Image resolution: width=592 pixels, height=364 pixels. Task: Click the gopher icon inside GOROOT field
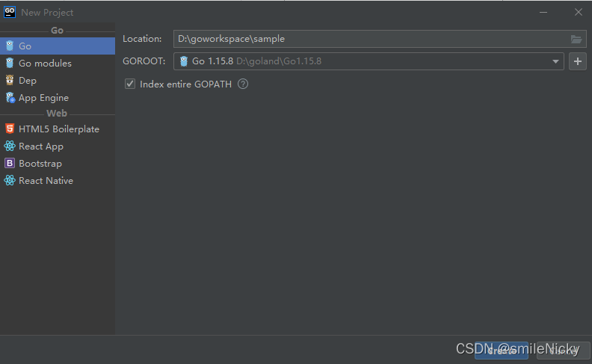[x=184, y=61]
